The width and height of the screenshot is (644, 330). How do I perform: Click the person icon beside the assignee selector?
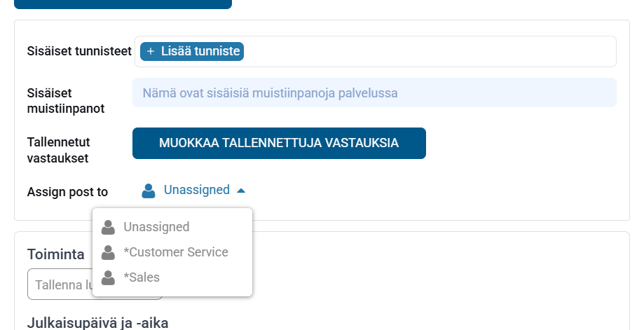point(148,190)
